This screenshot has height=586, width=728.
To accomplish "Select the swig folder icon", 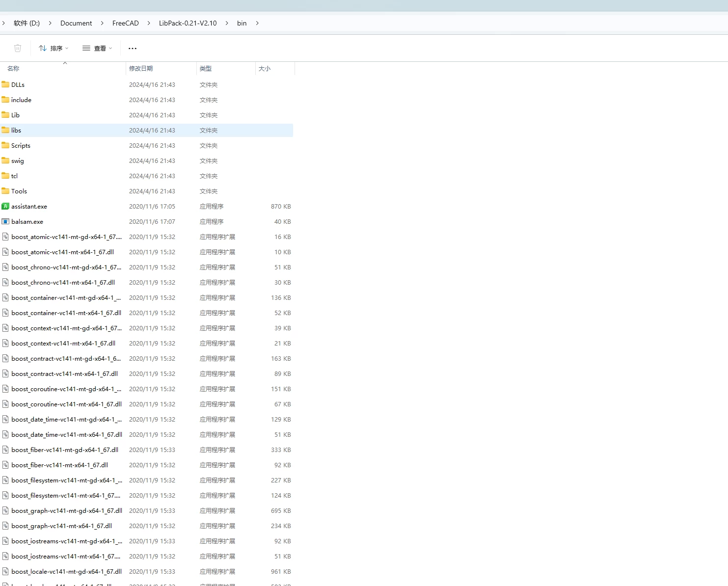I will click(5, 160).
